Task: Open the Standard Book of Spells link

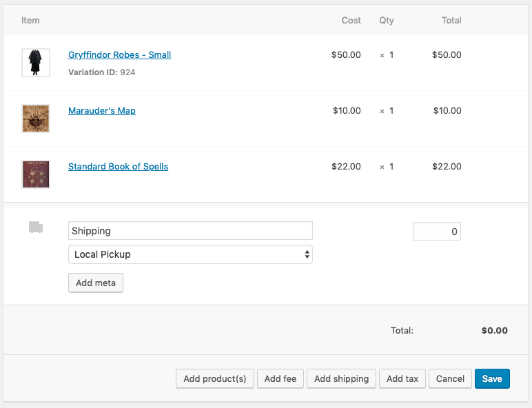Action: click(x=118, y=167)
